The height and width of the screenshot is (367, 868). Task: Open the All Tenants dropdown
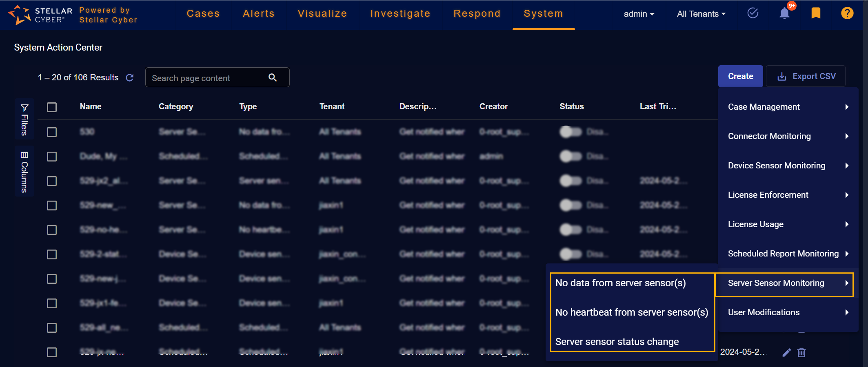(x=701, y=14)
